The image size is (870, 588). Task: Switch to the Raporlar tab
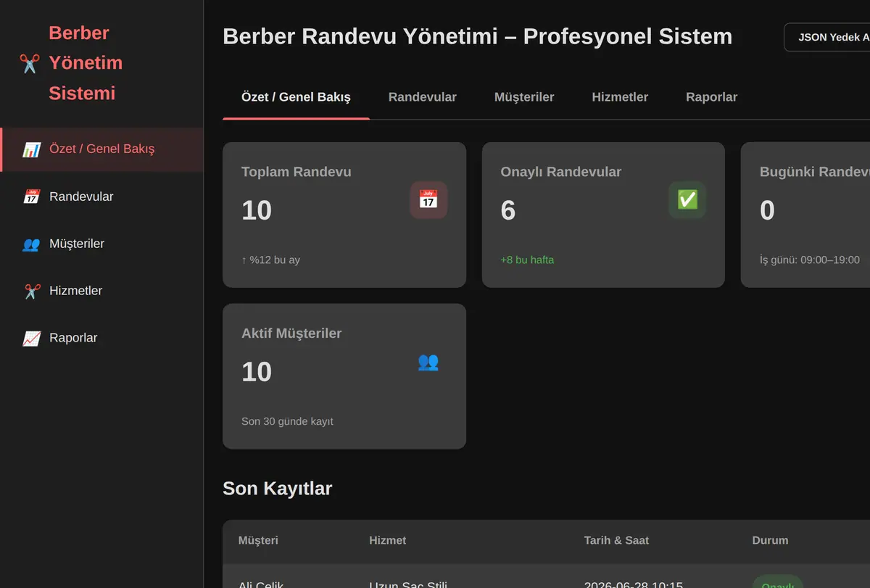pyautogui.click(x=712, y=97)
